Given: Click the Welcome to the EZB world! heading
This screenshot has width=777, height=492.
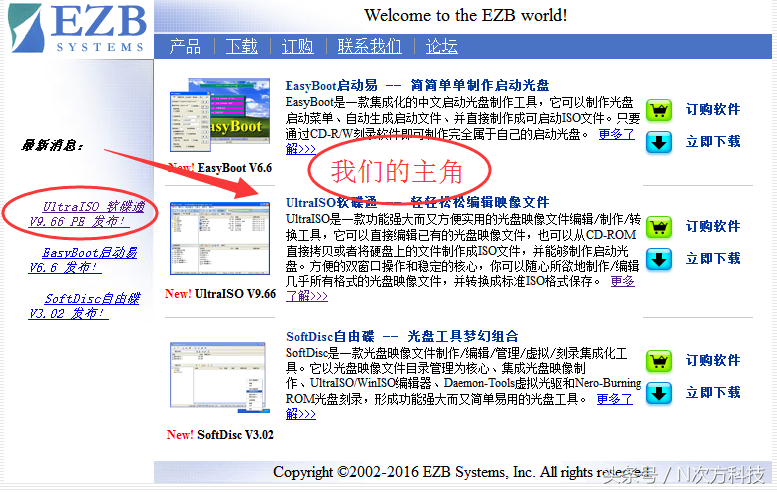Looking at the screenshot, I should pyautogui.click(x=466, y=15).
